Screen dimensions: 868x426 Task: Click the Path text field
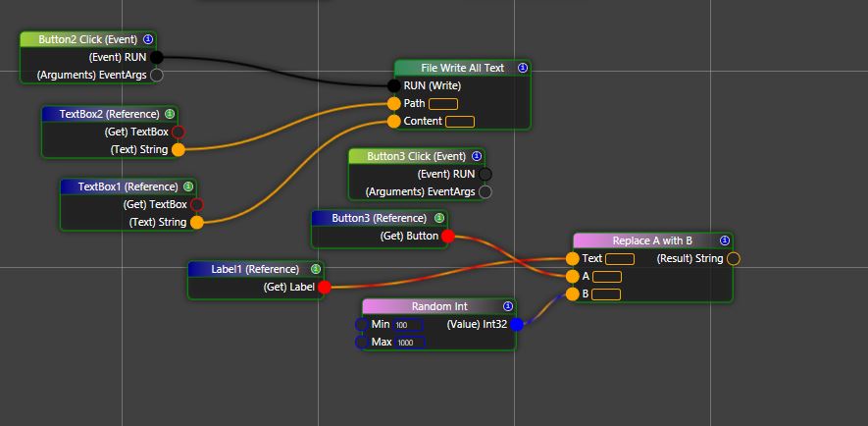pos(443,104)
